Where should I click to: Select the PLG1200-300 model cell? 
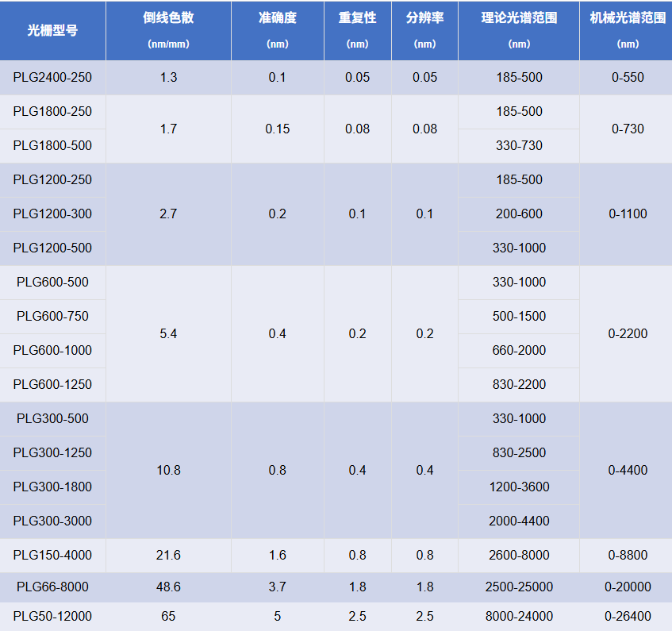point(52,214)
